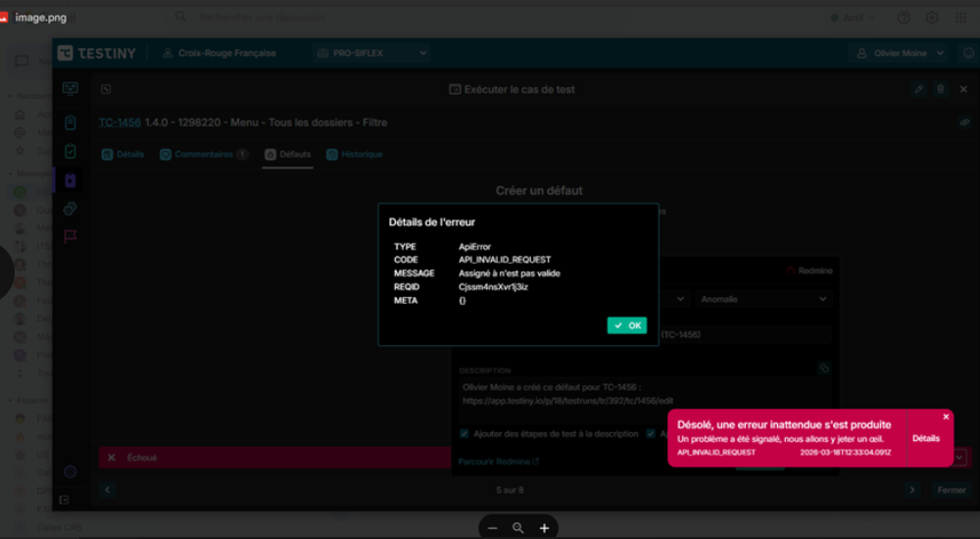Zoom out with the minus icon
The width and height of the screenshot is (980, 539).
(x=493, y=528)
